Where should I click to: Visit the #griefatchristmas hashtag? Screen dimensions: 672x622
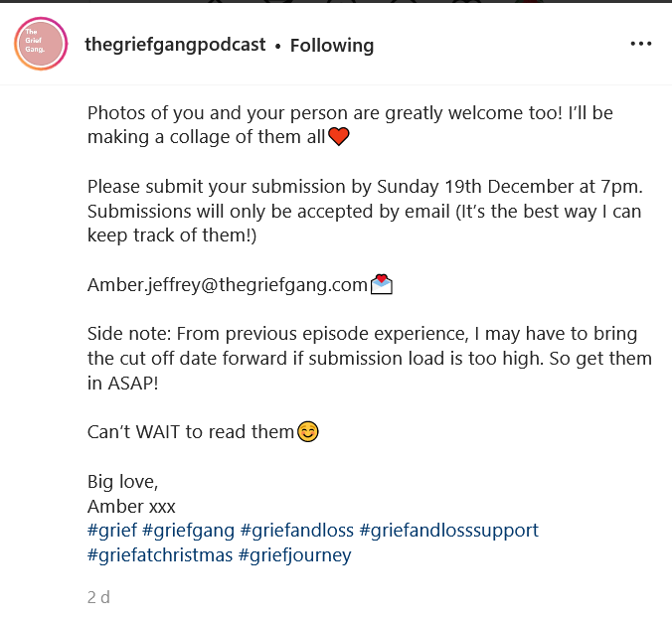159,555
